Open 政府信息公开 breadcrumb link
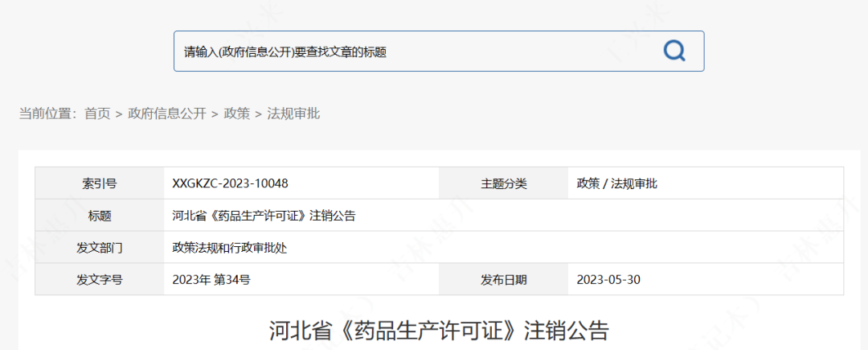Viewport: 868px width, 350px height. tap(167, 113)
